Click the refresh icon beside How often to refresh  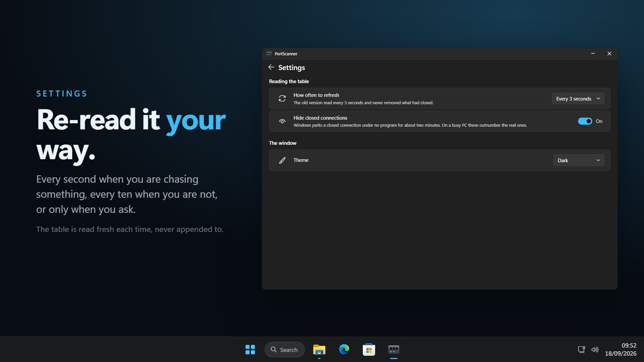pos(282,99)
